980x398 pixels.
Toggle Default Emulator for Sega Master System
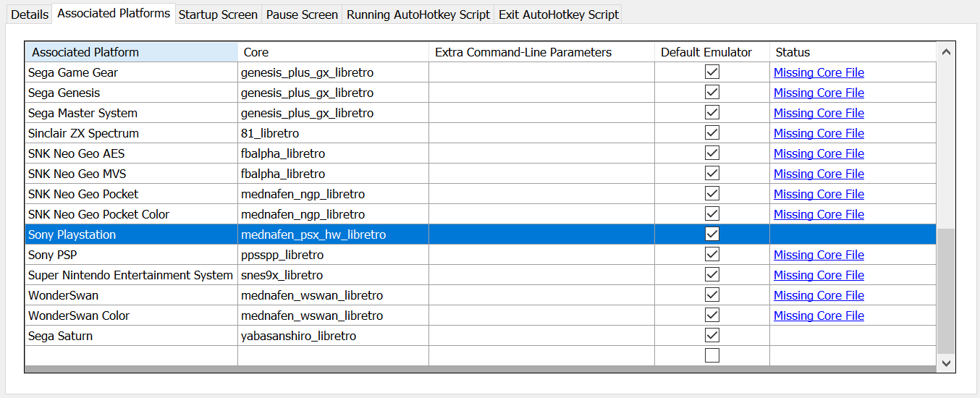click(x=712, y=113)
